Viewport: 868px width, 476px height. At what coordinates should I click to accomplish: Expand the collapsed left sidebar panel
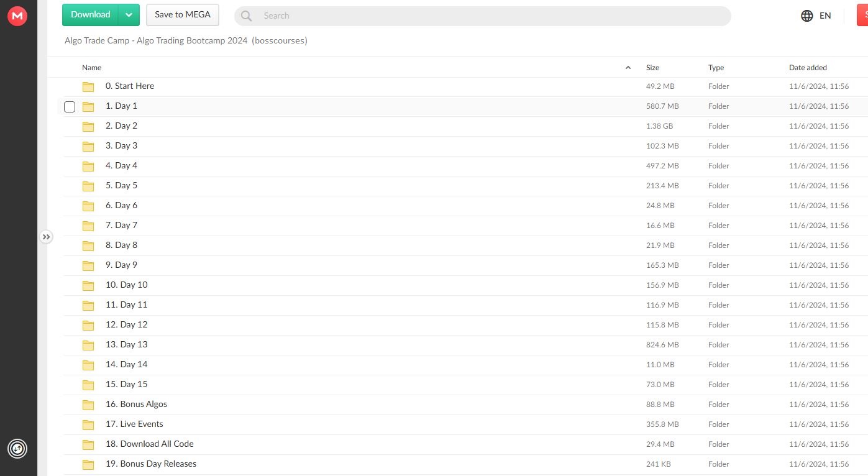click(x=46, y=237)
